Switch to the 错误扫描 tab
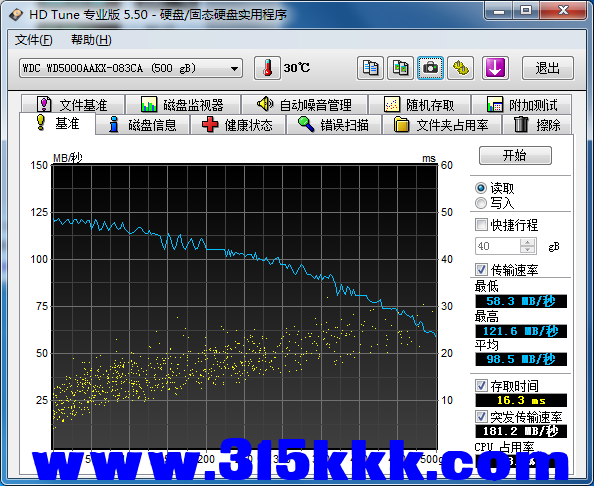 [x=333, y=125]
